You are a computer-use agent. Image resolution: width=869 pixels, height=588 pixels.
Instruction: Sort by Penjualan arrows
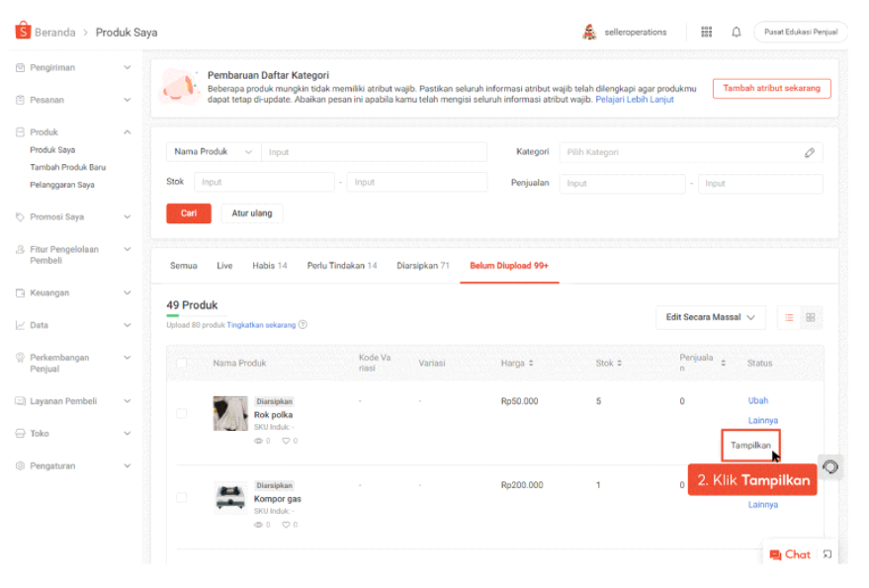723,363
